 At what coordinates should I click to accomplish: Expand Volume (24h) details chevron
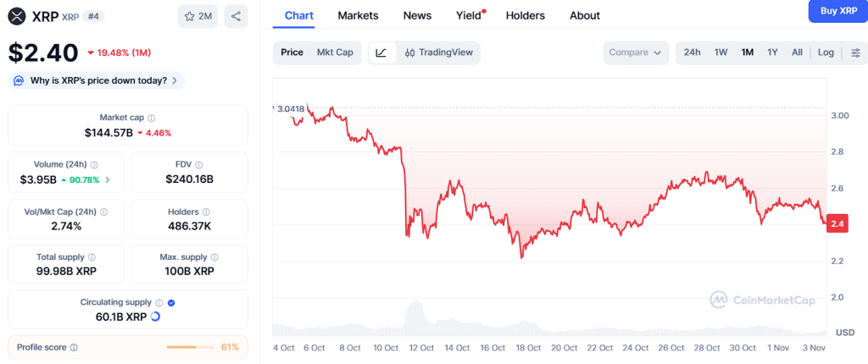coord(108,180)
